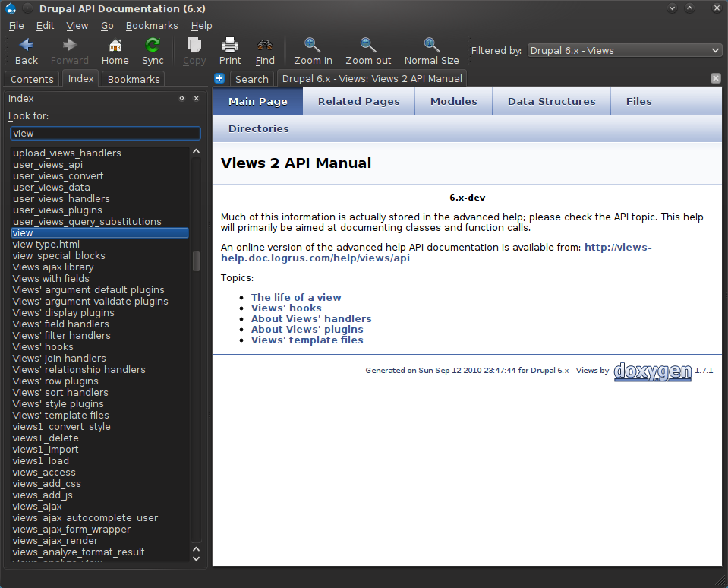This screenshot has height=588, width=728.
Task: Follow the views-help.doc.logrus.com link
Action: [x=436, y=253]
